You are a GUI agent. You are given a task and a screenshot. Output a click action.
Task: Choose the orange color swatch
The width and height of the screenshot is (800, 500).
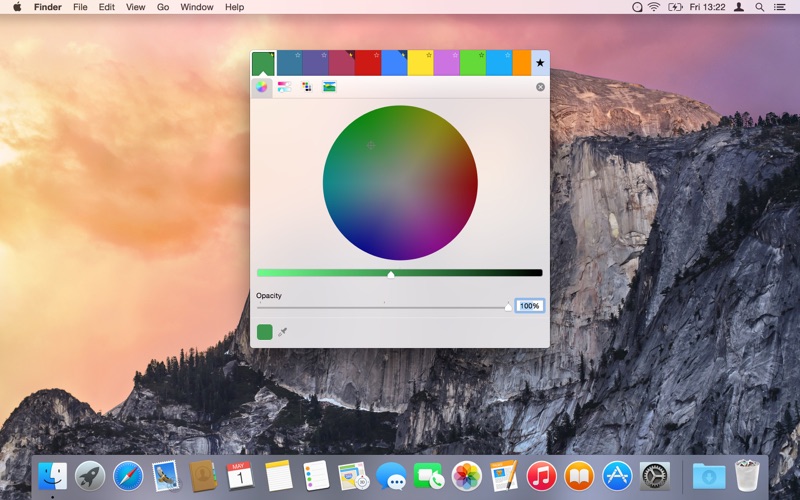coord(521,64)
